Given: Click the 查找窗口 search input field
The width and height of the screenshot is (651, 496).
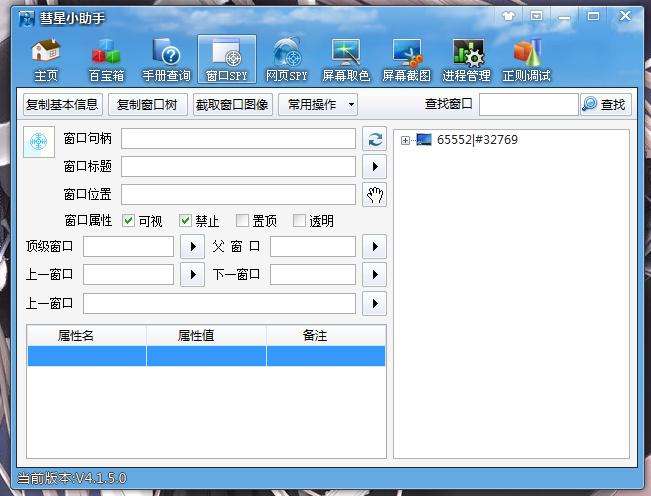Looking at the screenshot, I should click(x=529, y=104).
